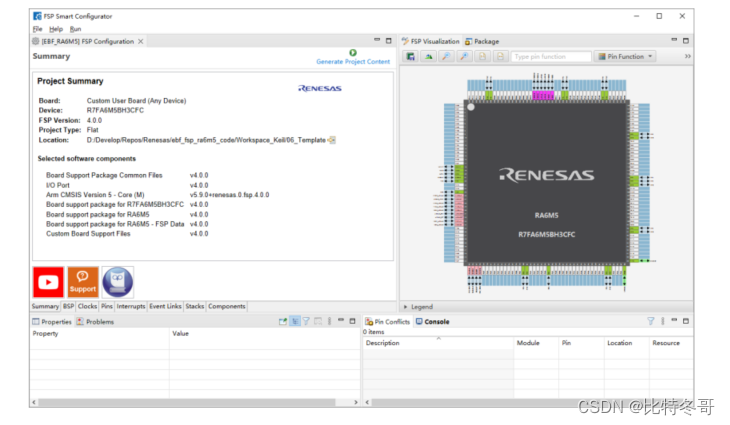This screenshot has height=425, width=730.
Task: Click the Resource column header
Action: point(670,343)
